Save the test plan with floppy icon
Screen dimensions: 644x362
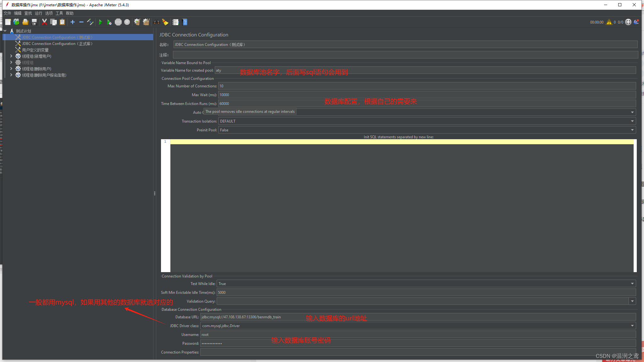[34, 22]
